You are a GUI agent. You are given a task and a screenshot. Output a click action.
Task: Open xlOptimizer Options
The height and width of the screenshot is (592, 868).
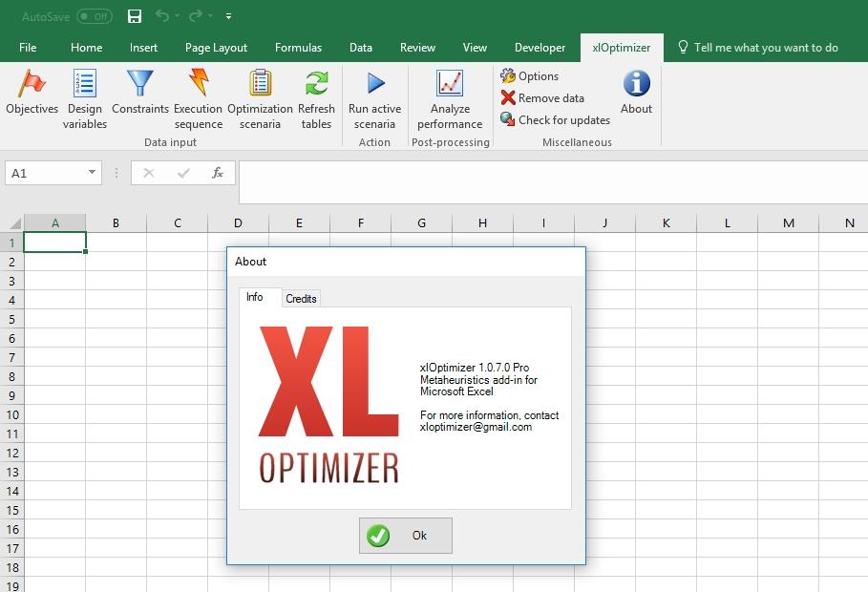click(529, 75)
